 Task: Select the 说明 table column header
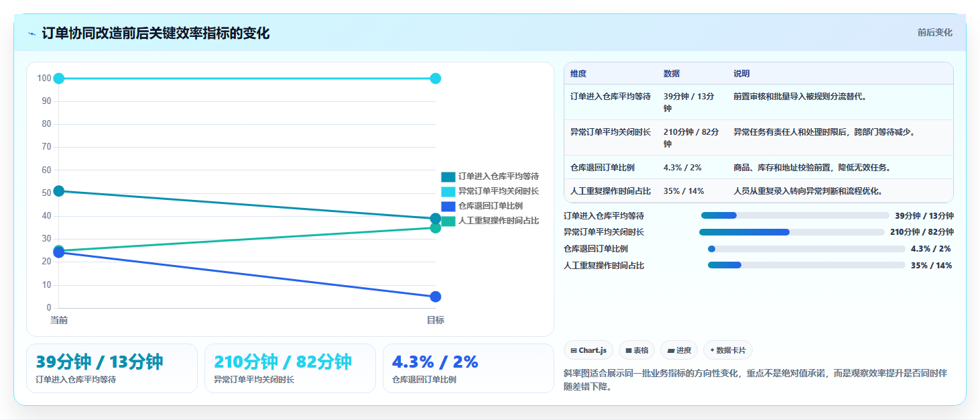pos(840,74)
